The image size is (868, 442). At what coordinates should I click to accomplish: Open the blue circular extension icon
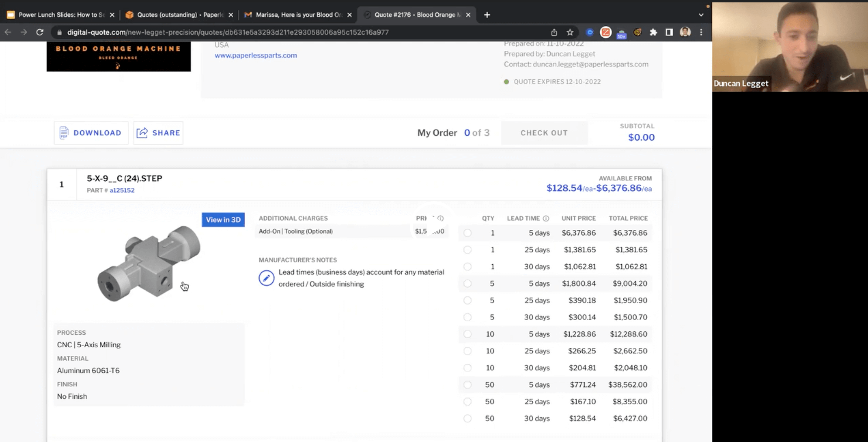[x=590, y=32]
